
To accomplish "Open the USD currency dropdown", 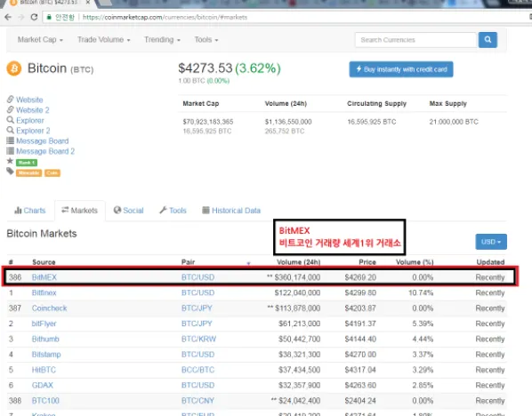I will 491,242.
